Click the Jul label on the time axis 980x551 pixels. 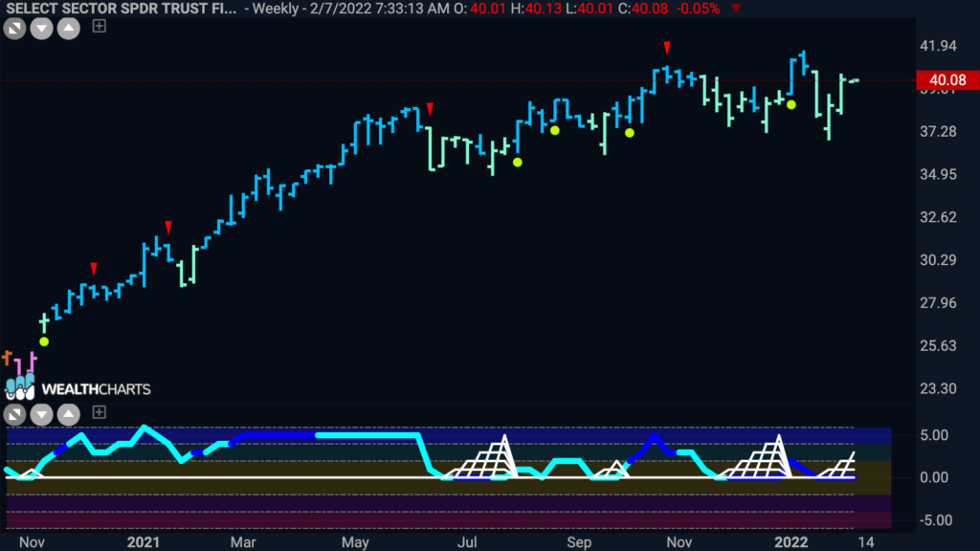[x=467, y=541]
